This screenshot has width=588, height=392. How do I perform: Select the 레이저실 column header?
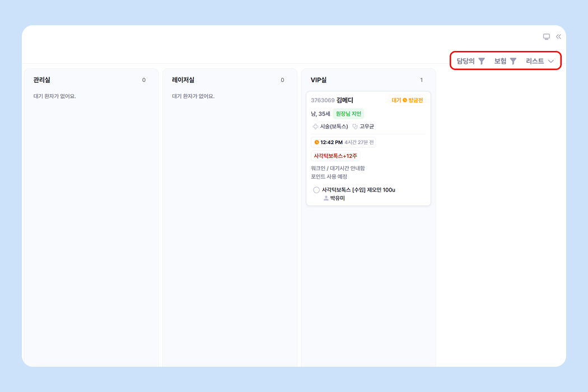pyautogui.click(x=183, y=80)
